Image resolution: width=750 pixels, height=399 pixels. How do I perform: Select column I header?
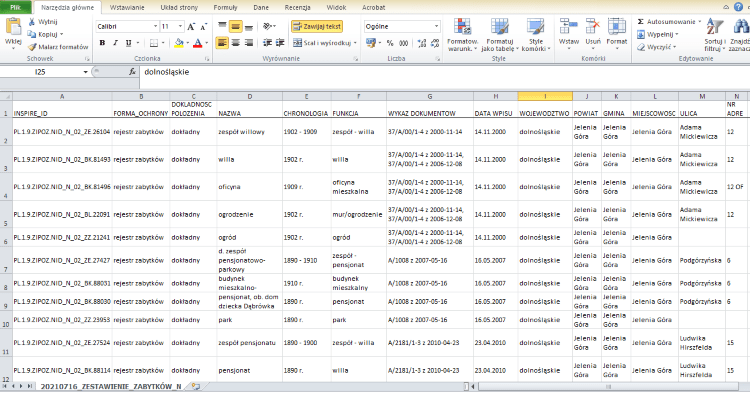tap(545, 96)
